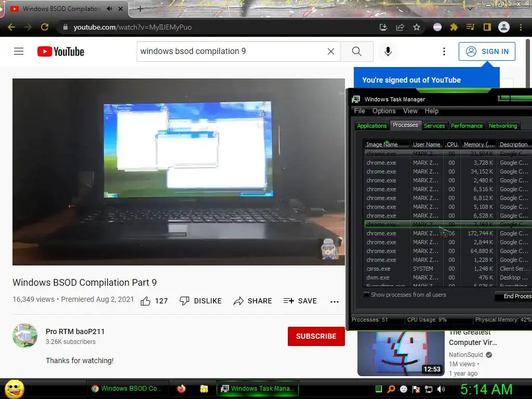The image size is (532, 399).
Task: Open the Pro RTM baoP211 channel name link
Action: tap(75, 331)
